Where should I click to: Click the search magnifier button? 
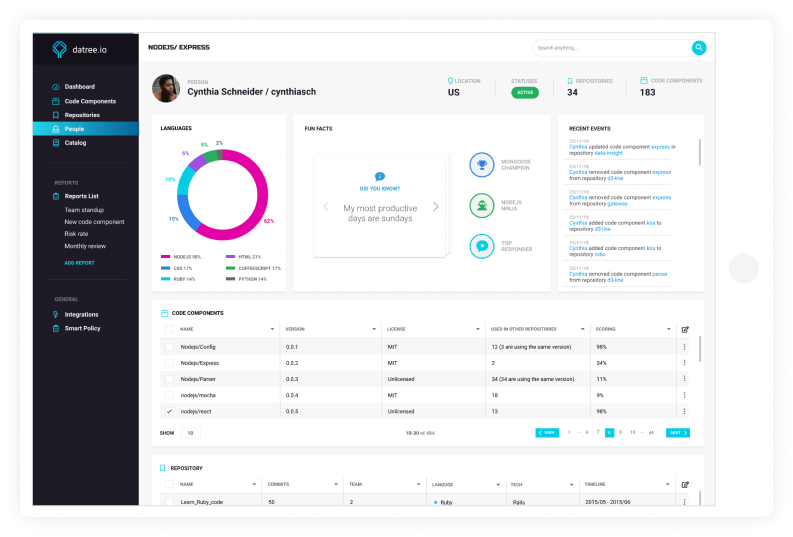tap(699, 47)
